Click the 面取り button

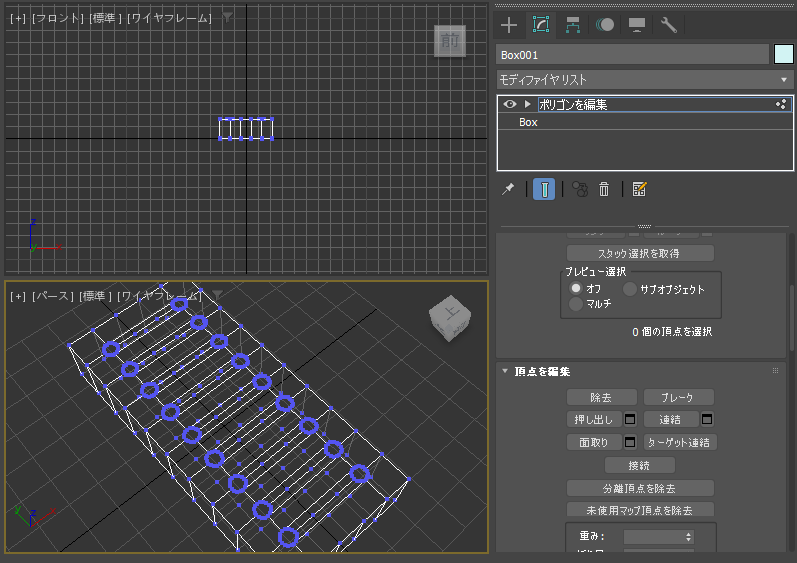594,443
